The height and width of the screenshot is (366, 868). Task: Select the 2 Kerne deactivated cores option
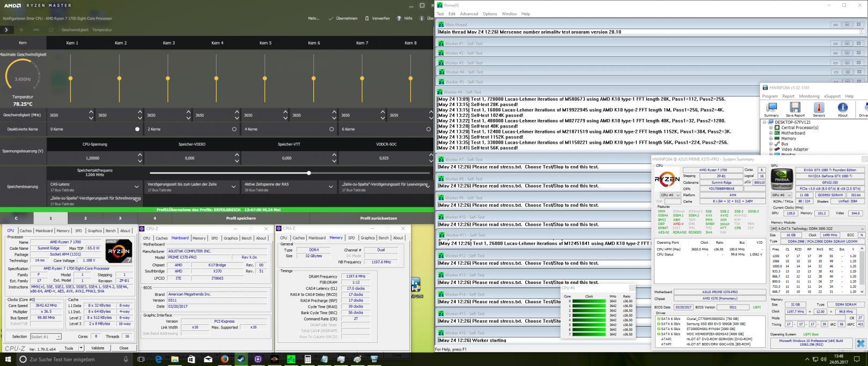[234, 129]
